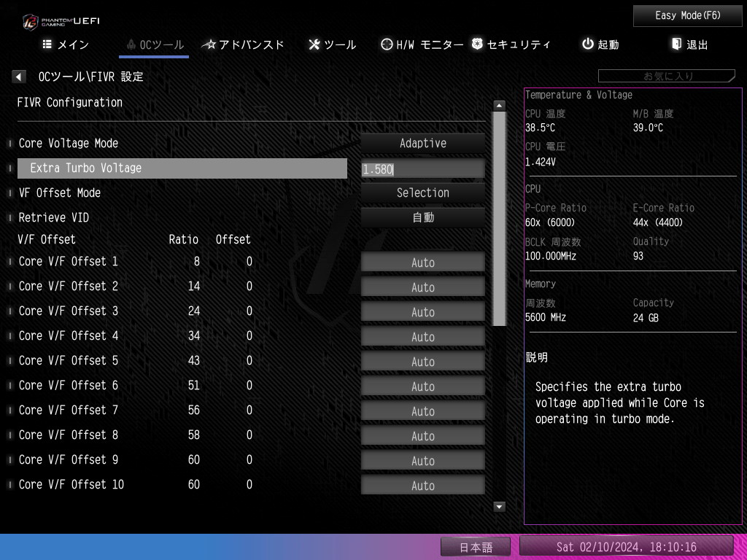Click the Extra Turbo Voltage value field

(422, 169)
